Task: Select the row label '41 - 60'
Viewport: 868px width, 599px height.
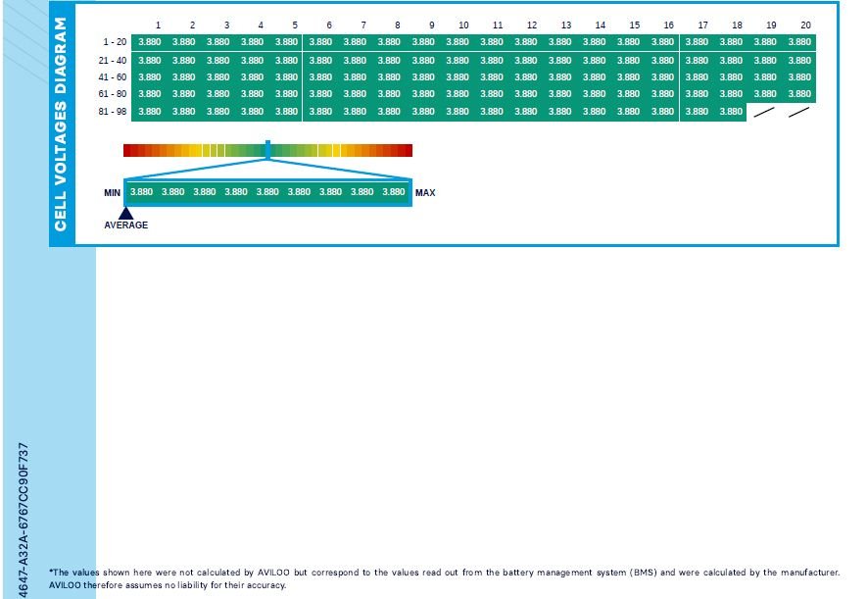Action: click(x=115, y=76)
